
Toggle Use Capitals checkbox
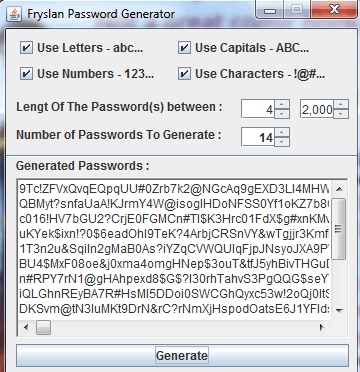[x=184, y=48]
